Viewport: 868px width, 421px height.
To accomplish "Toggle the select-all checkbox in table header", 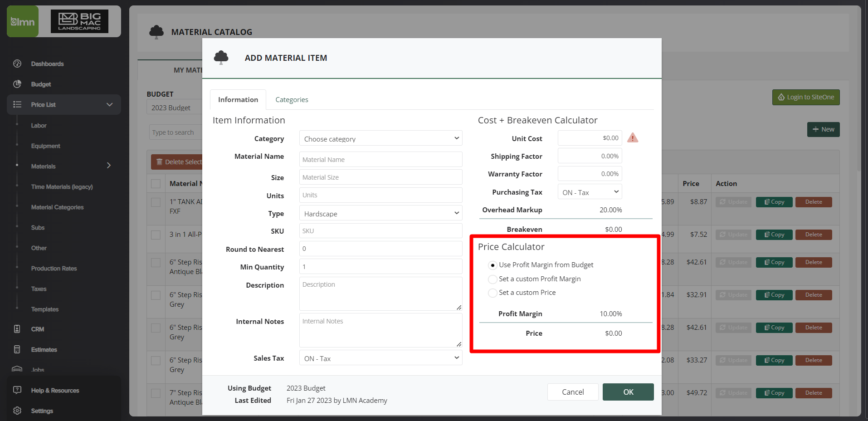I will 156,184.
